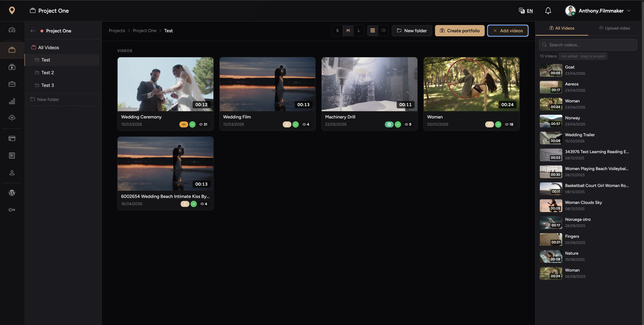This screenshot has width=644, height=325.
Task: Select 343976 Text Learning Reading video
Action: 588,155
